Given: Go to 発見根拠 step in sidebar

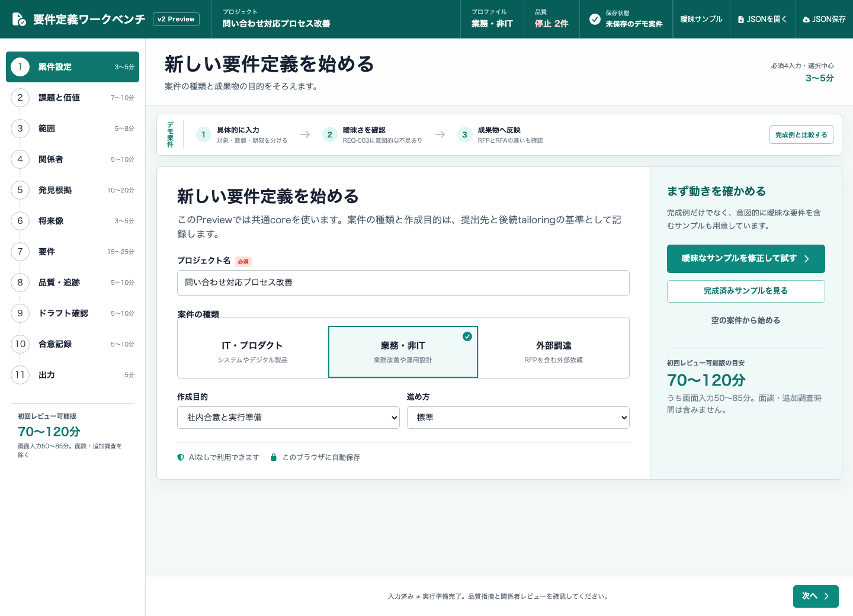Looking at the screenshot, I should coord(72,190).
